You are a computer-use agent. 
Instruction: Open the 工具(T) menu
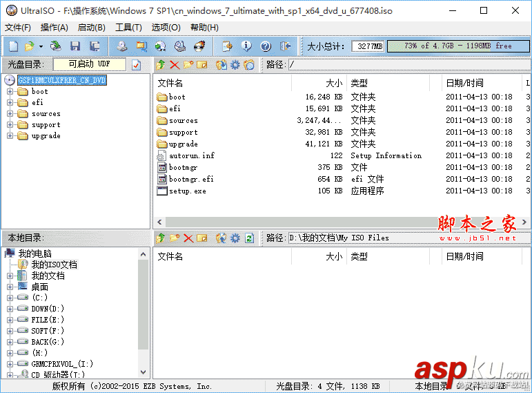128,28
